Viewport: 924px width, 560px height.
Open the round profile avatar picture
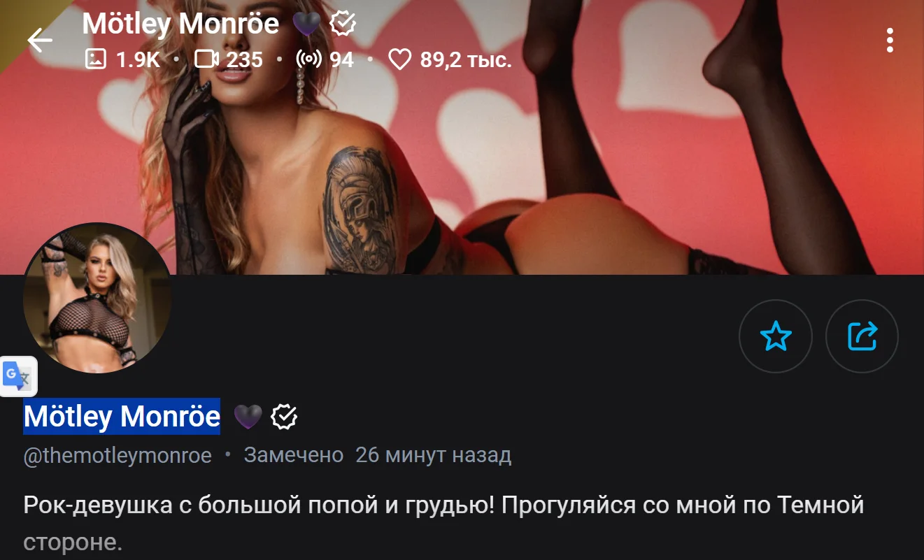[x=97, y=298]
